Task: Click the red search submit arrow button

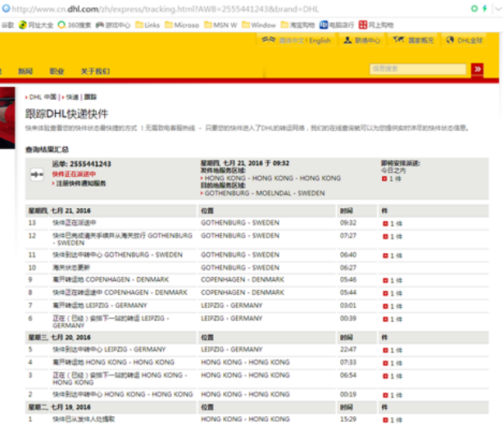Action: pos(477,69)
